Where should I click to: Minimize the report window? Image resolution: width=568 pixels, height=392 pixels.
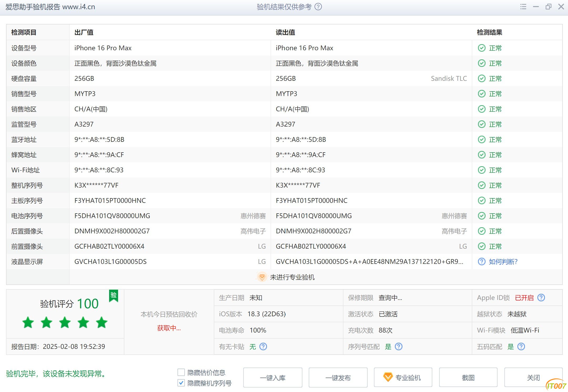coord(536,7)
